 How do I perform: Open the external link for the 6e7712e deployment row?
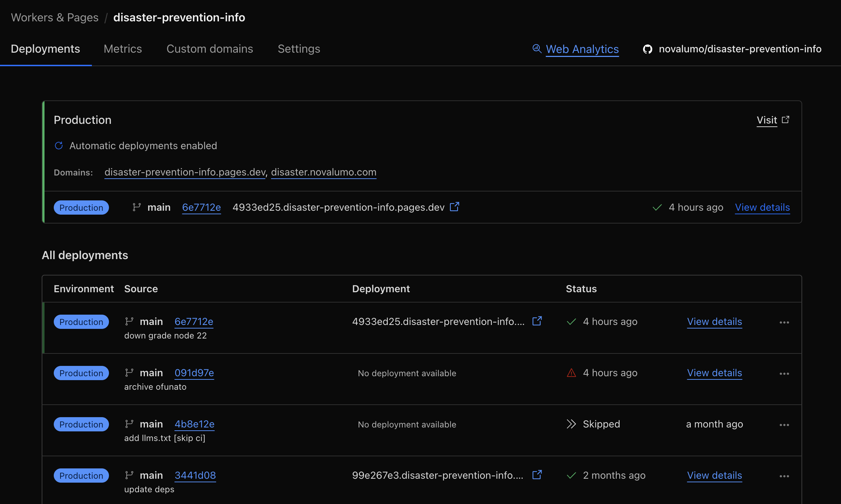coord(537,321)
